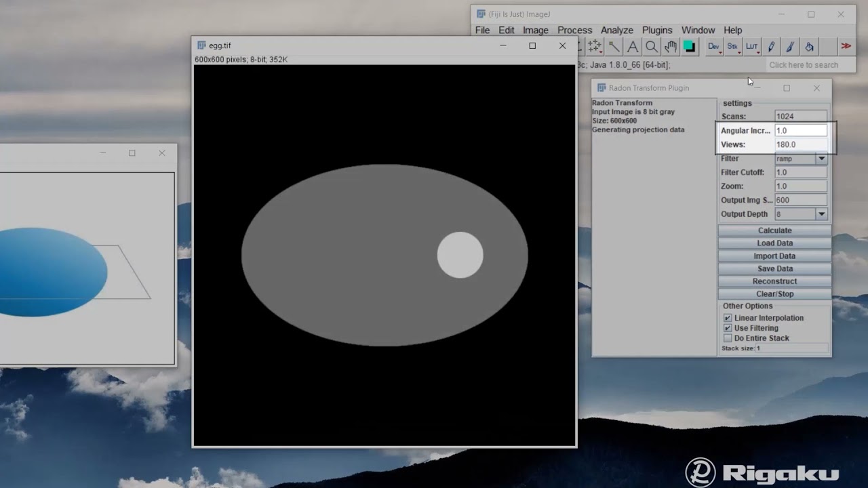
Task: Start the Reconstruct operation
Action: tap(774, 281)
